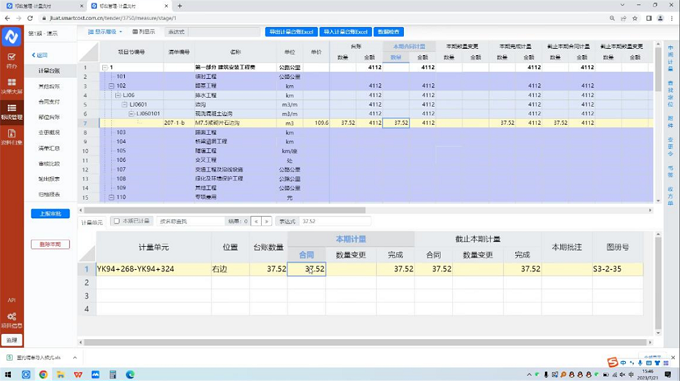Viewport: 680px width, 381px height.
Task: Tick the 本期已计量 checkbox
Action: tap(117, 221)
